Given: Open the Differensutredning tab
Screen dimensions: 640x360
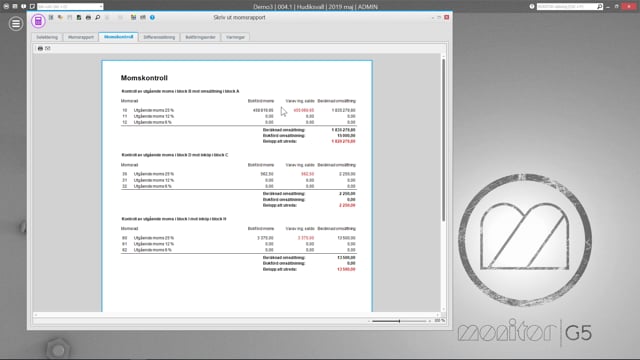Looking at the screenshot, I should tap(159, 37).
